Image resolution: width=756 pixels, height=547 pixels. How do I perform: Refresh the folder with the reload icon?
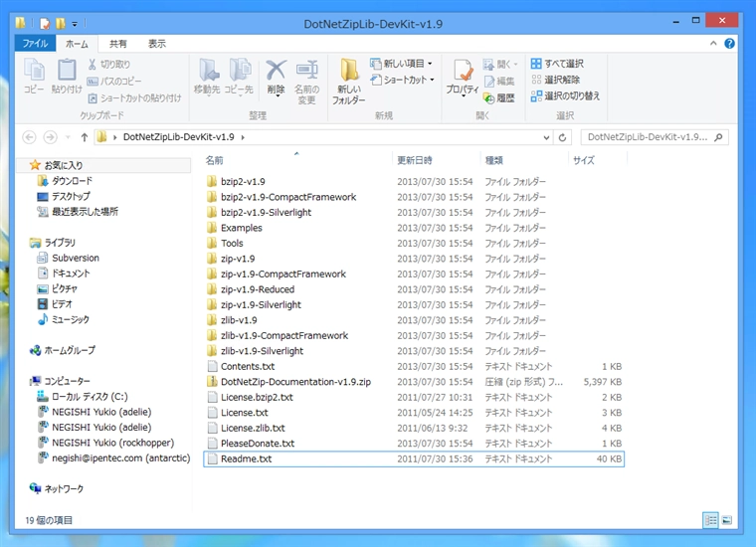point(562,137)
